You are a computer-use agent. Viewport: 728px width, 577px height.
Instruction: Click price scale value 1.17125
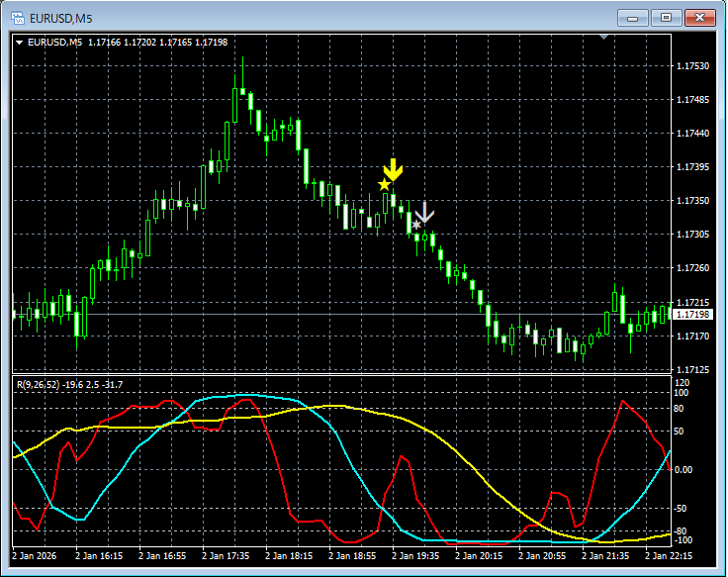tap(692, 370)
